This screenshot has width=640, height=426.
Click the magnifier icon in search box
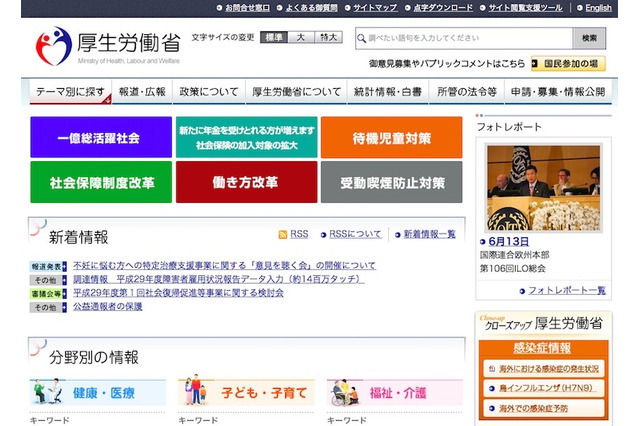(x=361, y=38)
